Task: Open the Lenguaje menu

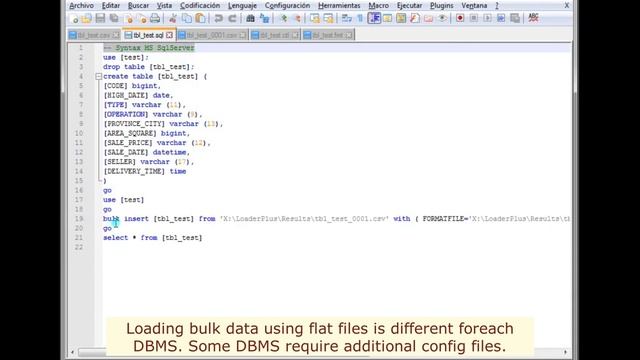Action: click(242, 6)
